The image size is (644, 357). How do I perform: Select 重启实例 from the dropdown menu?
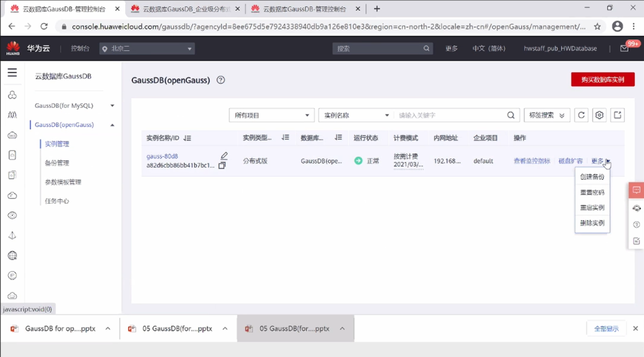coord(592,207)
